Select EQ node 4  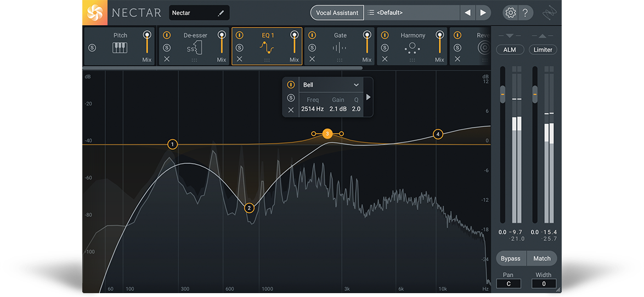pos(438,134)
